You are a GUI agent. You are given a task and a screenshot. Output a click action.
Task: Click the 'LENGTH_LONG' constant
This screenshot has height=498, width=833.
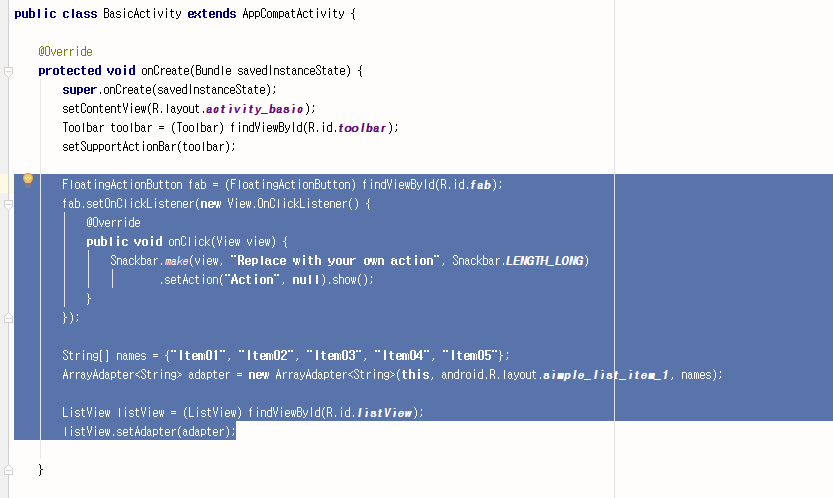point(545,261)
